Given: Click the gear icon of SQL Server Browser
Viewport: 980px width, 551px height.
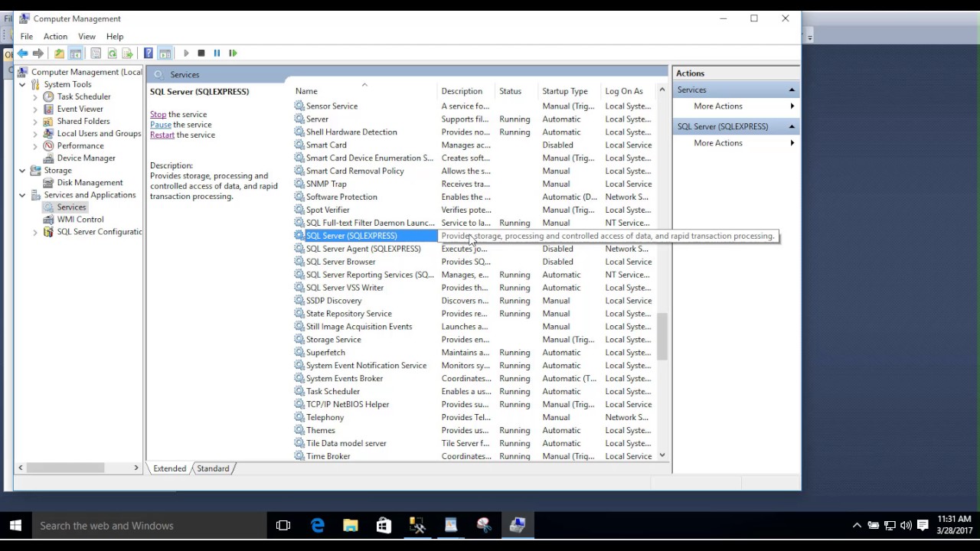Looking at the screenshot, I should tap(299, 262).
